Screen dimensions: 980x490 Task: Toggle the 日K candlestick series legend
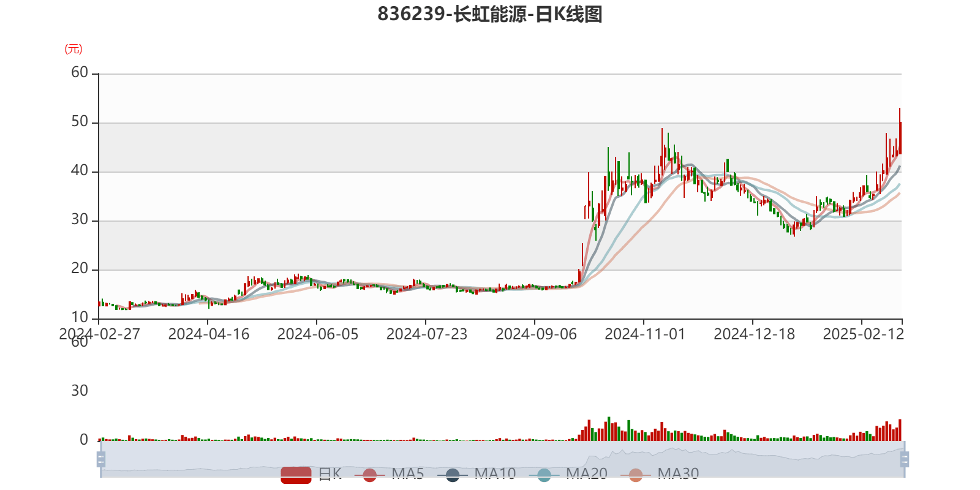click(311, 474)
